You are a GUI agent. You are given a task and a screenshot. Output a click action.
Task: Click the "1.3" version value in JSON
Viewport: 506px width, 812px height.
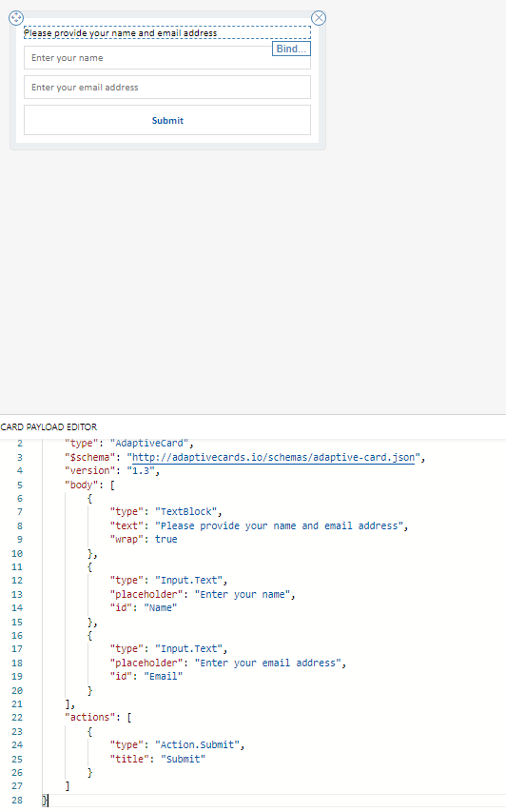point(141,471)
